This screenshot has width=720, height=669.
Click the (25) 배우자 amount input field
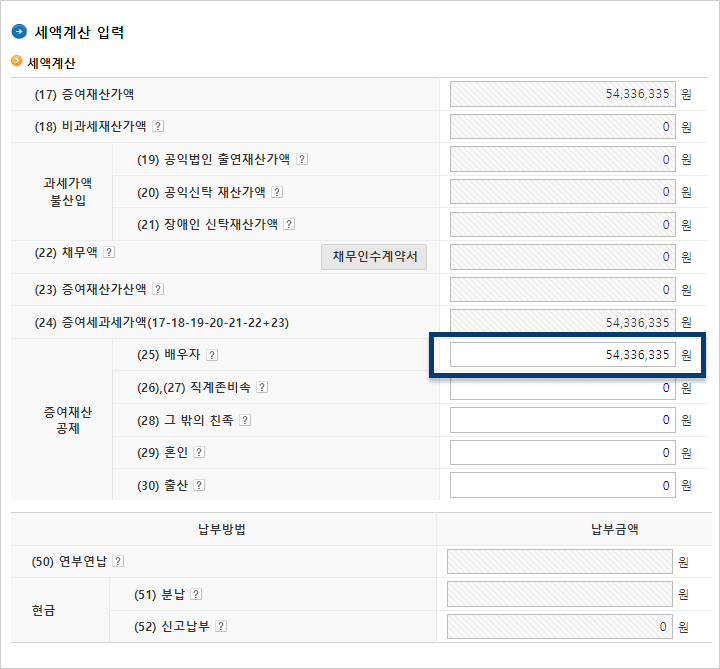click(562, 354)
